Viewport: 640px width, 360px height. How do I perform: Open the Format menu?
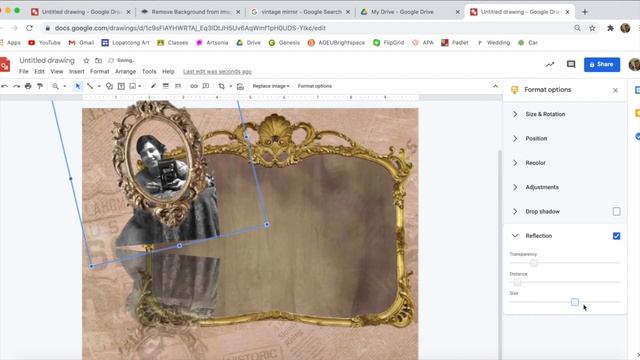click(x=100, y=71)
